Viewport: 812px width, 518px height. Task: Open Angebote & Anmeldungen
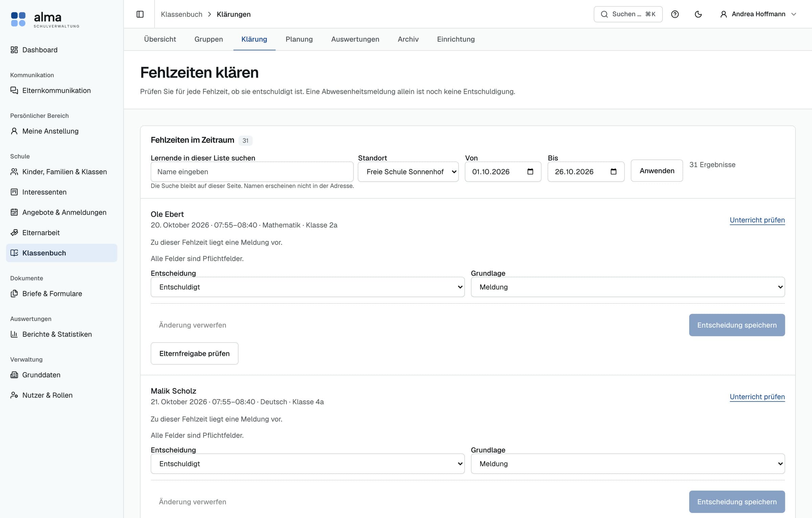[x=62, y=212]
